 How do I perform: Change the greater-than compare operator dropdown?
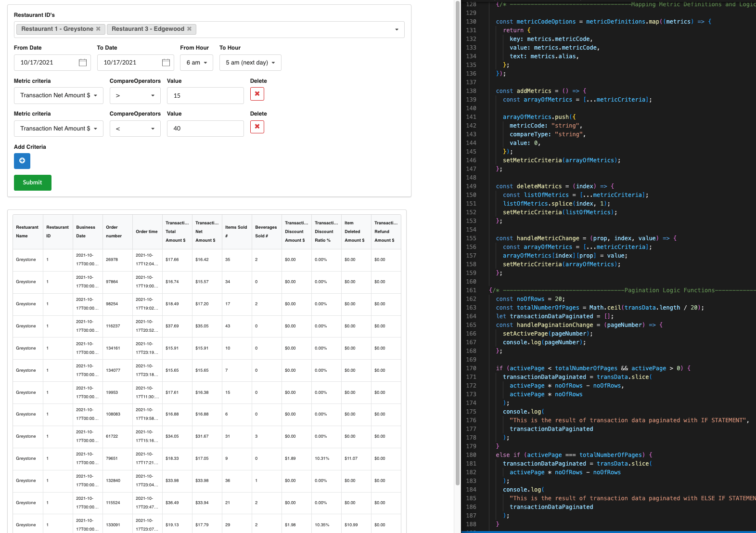[135, 95]
